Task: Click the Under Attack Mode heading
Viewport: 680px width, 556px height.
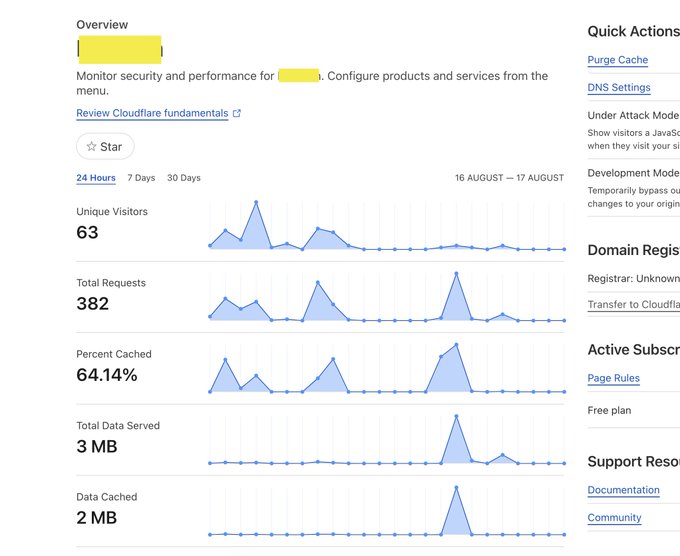Action: (633, 115)
